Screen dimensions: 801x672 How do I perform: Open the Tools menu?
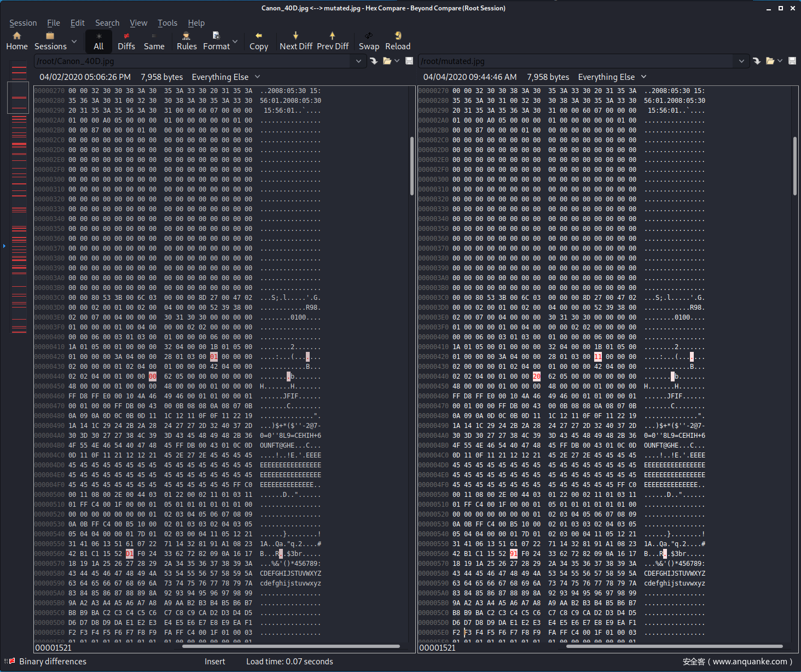tap(167, 22)
